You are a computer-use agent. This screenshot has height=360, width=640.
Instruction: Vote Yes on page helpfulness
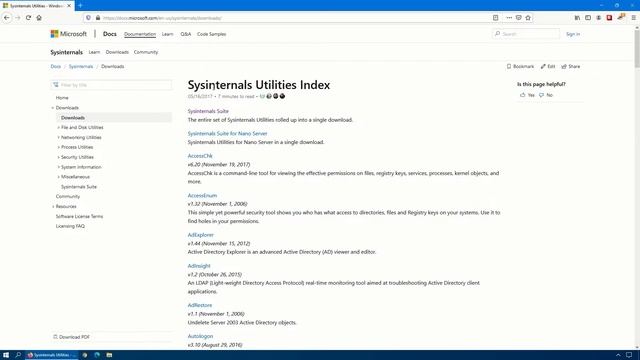(527, 95)
